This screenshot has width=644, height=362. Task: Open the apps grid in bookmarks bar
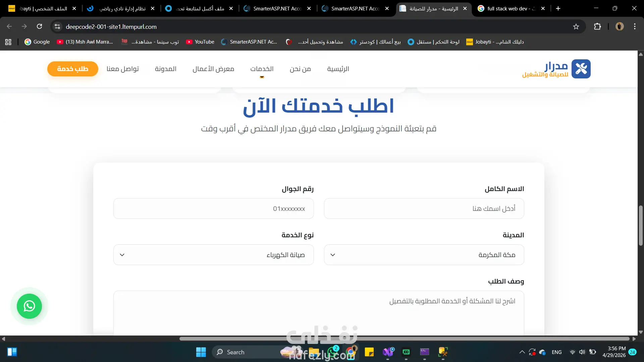(x=8, y=42)
